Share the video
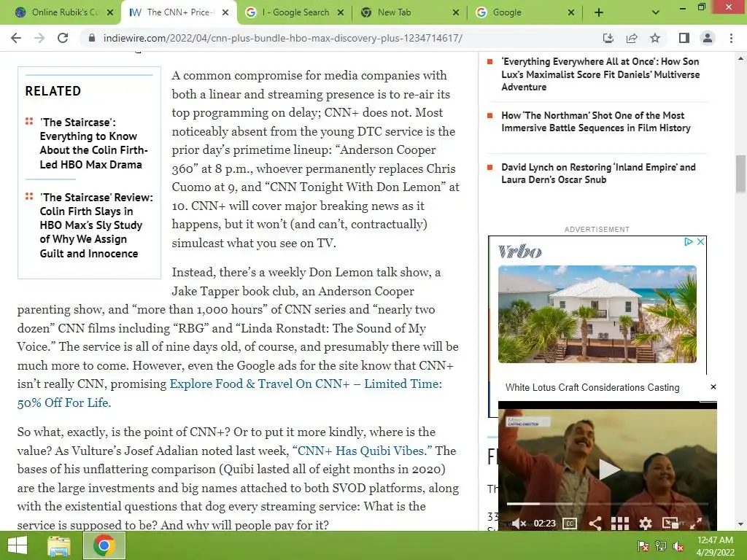 point(595,524)
